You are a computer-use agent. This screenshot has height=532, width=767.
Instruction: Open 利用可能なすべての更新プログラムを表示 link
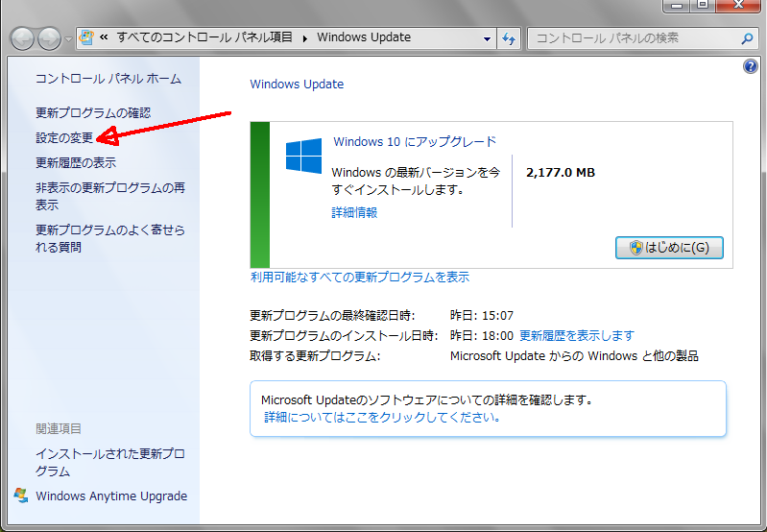(x=360, y=278)
